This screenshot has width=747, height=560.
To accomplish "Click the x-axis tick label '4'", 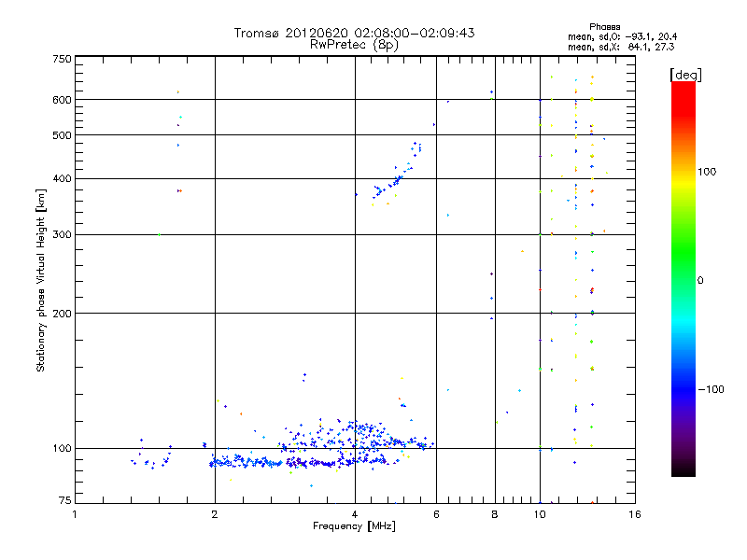I will pyautogui.click(x=355, y=514).
